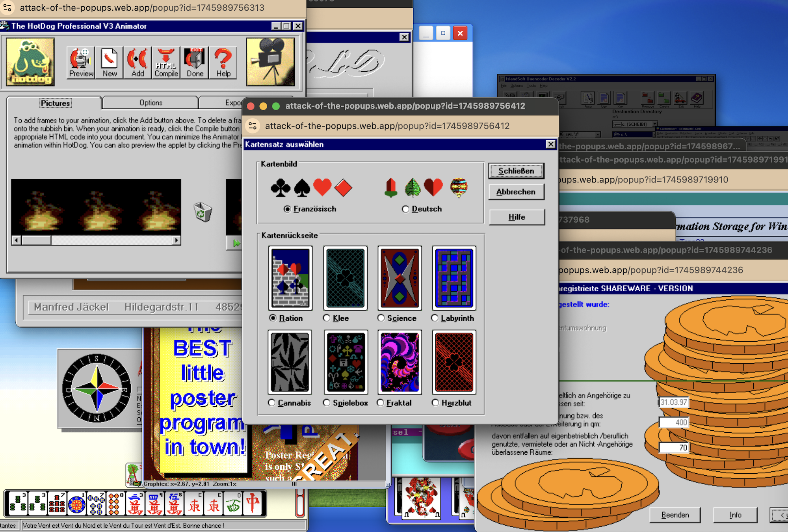Click the compass rose in the wind window
Screen dimensions: 788x532
(97, 388)
